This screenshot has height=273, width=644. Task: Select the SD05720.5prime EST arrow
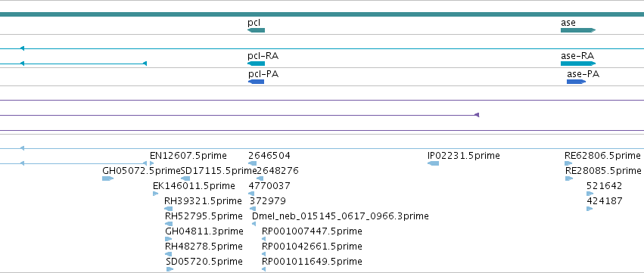(x=170, y=269)
